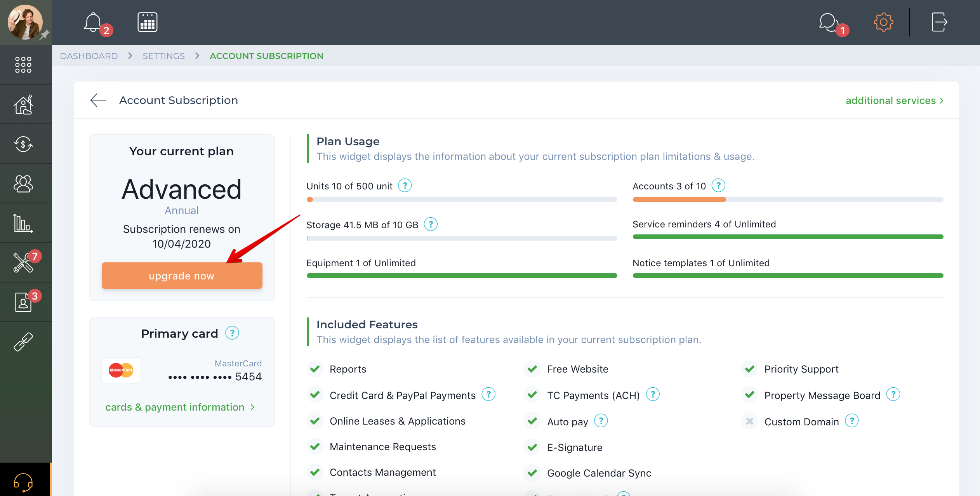Image resolution: width=980 pixels, height=496 pixels.
Task: Click help icon beside Custom Domain
Action: click(x=852, y=421)
